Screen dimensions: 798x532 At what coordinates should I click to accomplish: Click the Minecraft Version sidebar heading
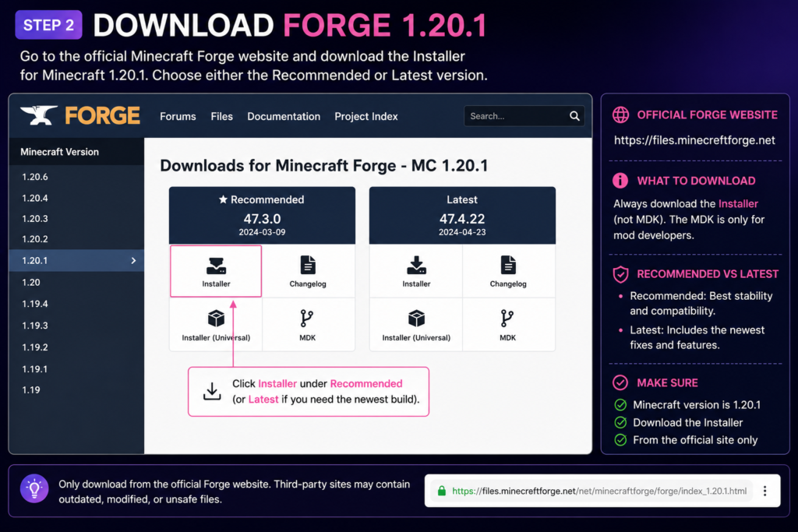pos(59,152)
